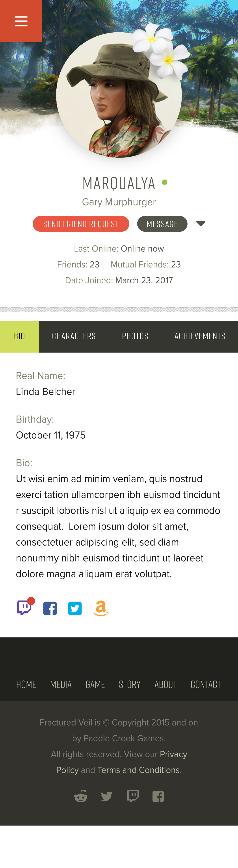Viewport: 238px width, 868px height.
Task: Click the footer Reddit icon
Action: pyautogui.click(x=81, y=796)
